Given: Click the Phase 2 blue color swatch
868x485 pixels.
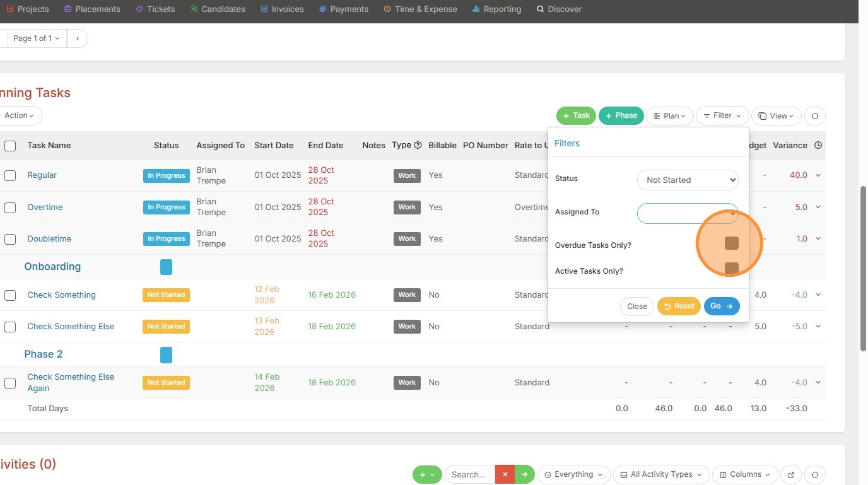Looking at the screenshot, I should click(166, 355).
